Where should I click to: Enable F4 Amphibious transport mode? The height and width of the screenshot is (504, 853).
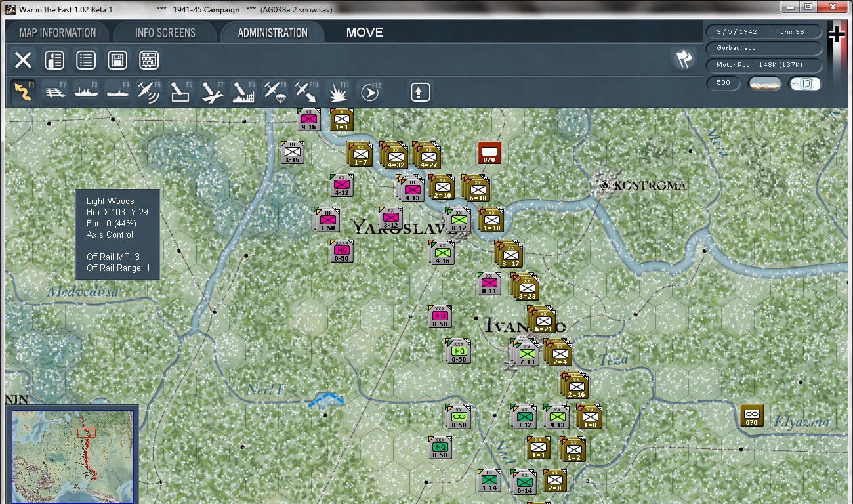pos(118,92)
